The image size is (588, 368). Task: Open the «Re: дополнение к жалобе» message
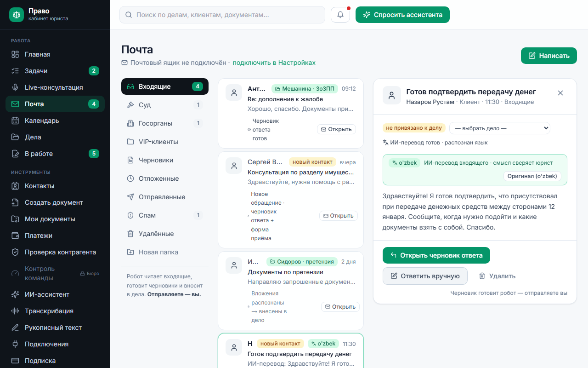(291, 113)
